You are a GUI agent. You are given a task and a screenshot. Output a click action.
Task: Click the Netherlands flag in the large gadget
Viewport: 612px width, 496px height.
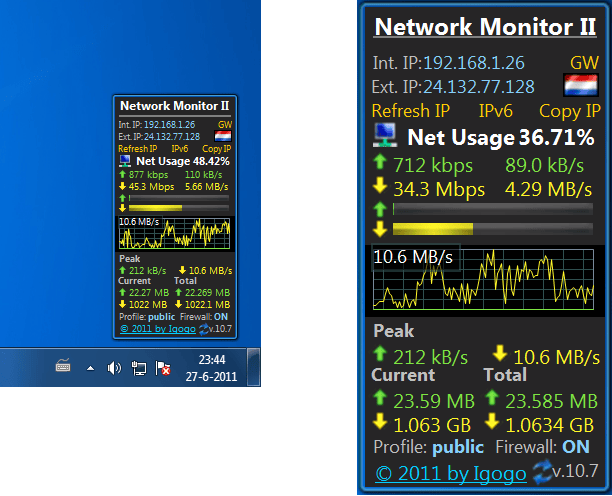coord(581,85)
